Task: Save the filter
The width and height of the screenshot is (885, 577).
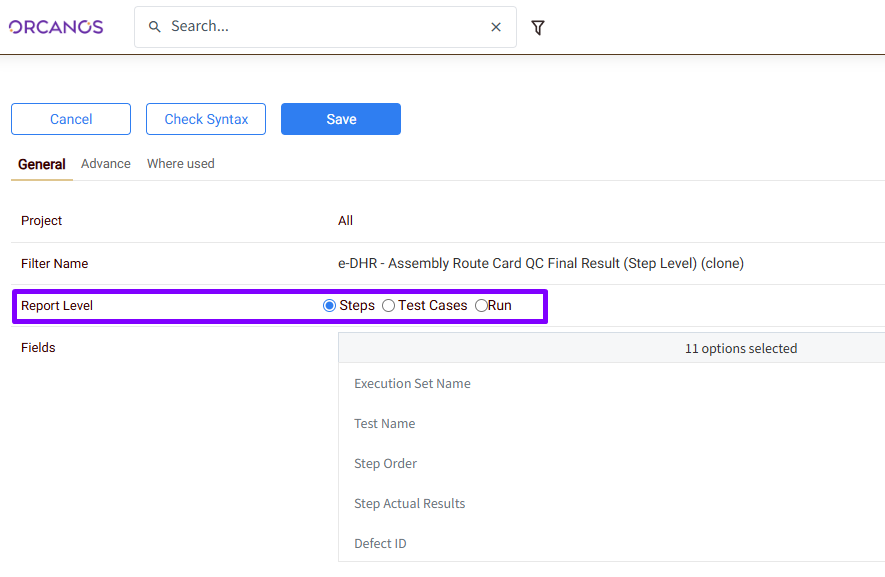Action: [x=341, y=119]
